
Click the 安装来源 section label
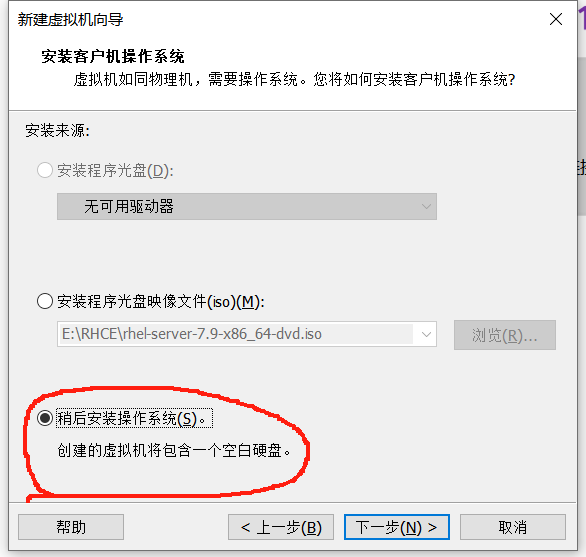57,130
